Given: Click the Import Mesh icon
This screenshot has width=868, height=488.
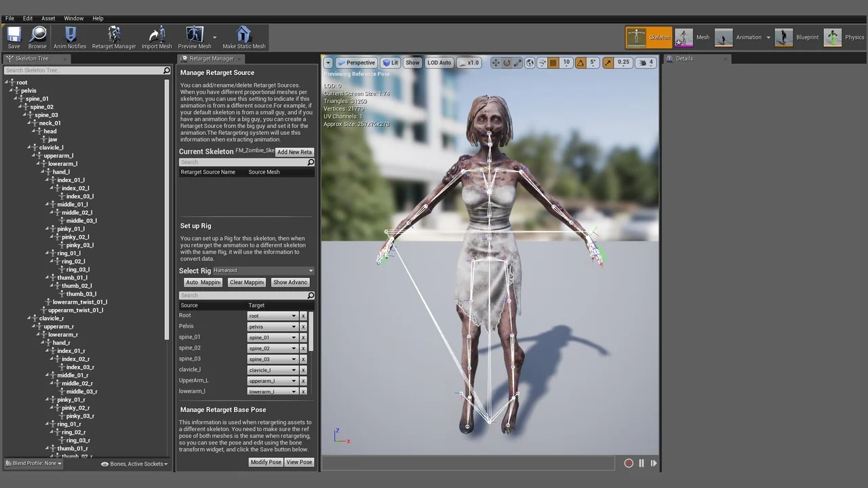Looking at the screenshot, I should [x=157, y=37].
